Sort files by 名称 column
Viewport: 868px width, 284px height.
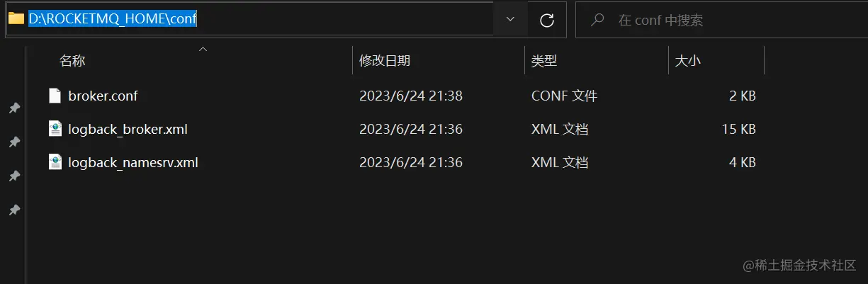[x=72, y=61]
